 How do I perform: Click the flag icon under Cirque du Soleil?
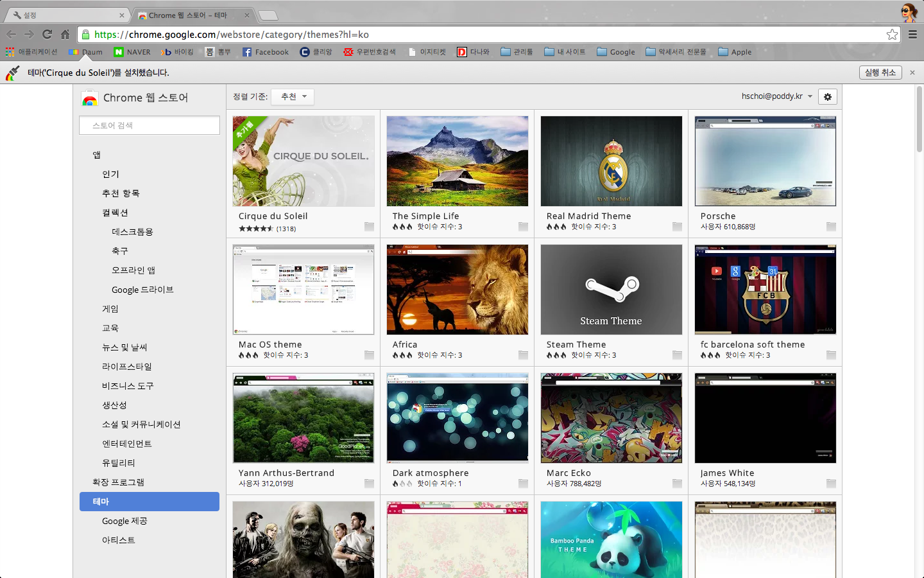point(369,227)
